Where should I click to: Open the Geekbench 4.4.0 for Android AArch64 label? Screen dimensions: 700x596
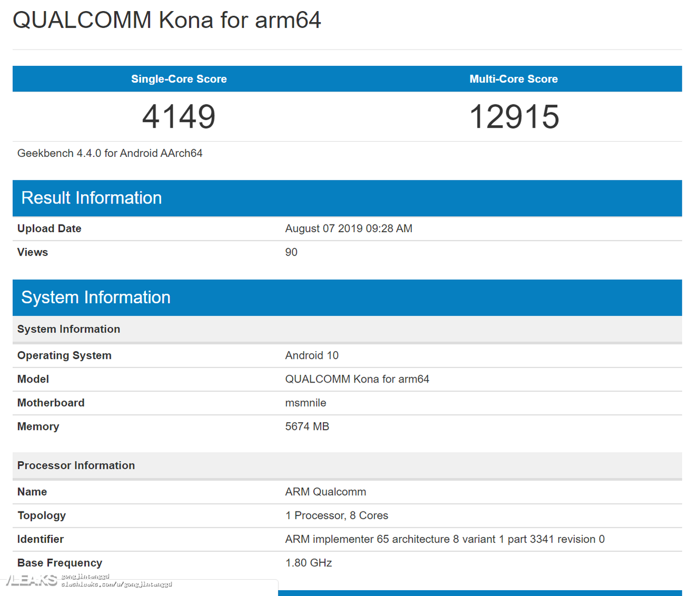(x=109, y=153)
